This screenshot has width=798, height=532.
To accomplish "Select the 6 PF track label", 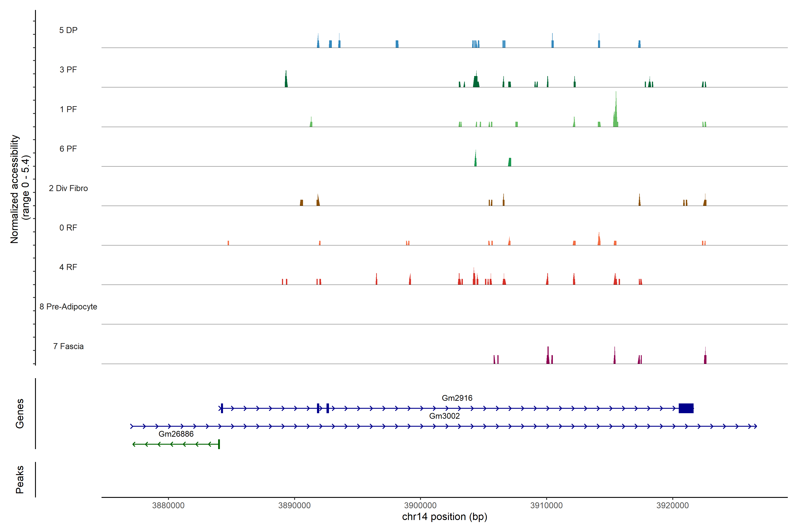I will (x=68, y=149).
